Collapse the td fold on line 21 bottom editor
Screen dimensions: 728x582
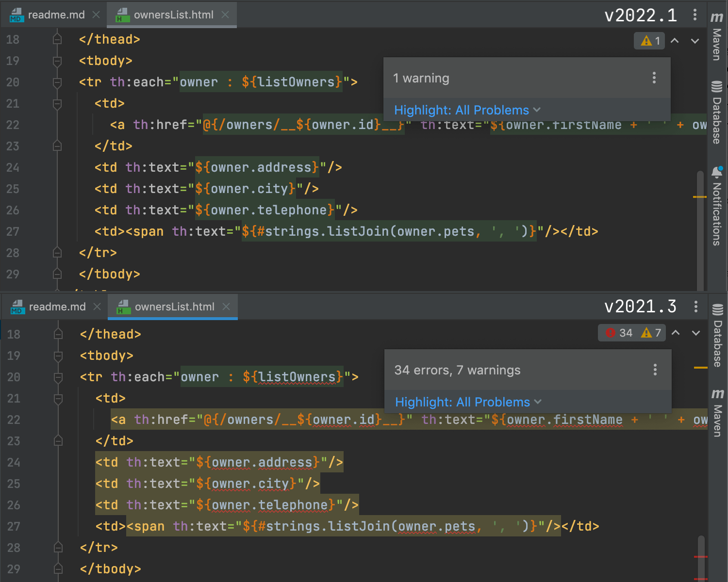point(58,398)
